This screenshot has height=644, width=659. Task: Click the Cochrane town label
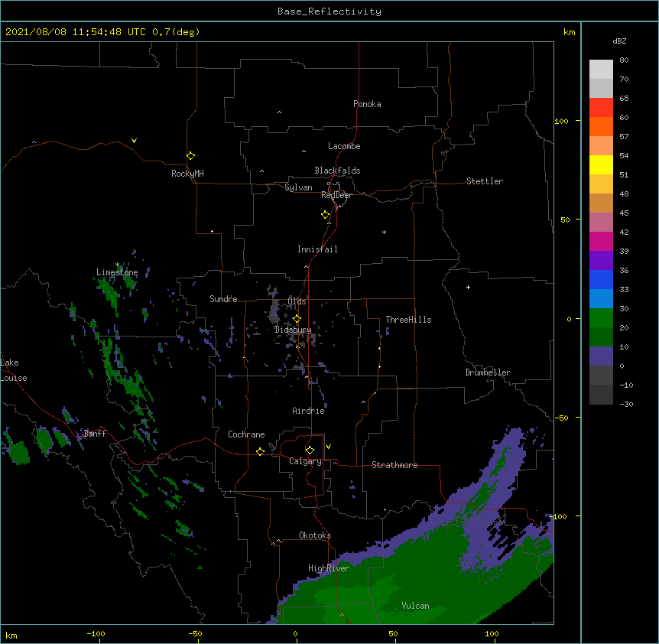point(246,434)
